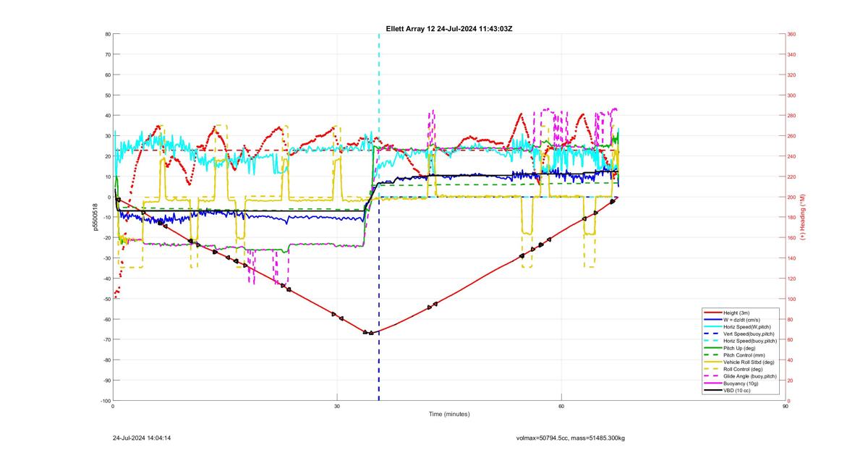Screen dimensions: 868x450
Task: Click the '(+) Heading (°M)' right axis label
Action: click(803, 217)
